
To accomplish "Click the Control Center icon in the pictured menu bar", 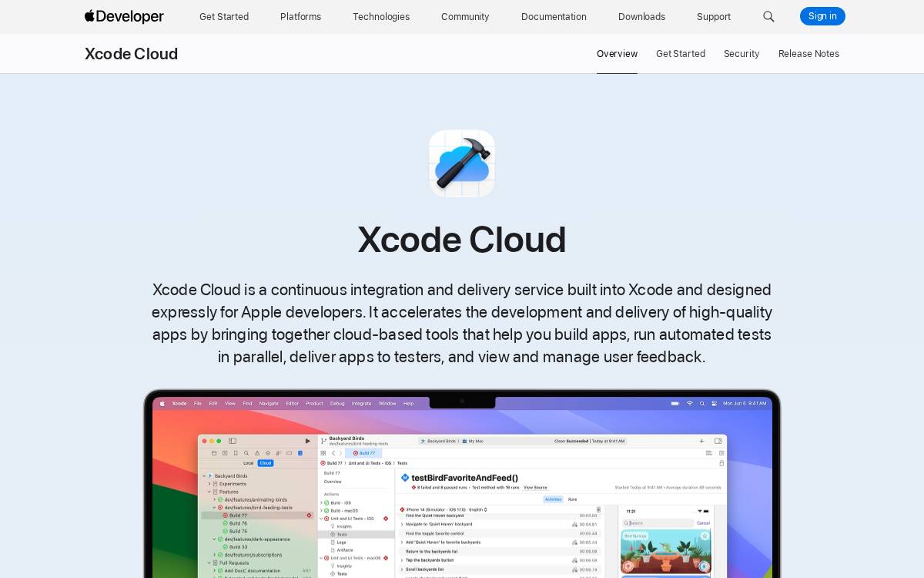I will click(715, 403).
